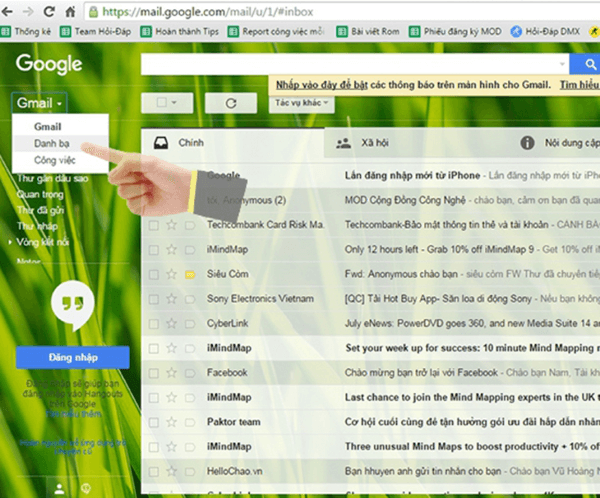Click the Hangouts quote bubble icon

click(x=73, y=306)
